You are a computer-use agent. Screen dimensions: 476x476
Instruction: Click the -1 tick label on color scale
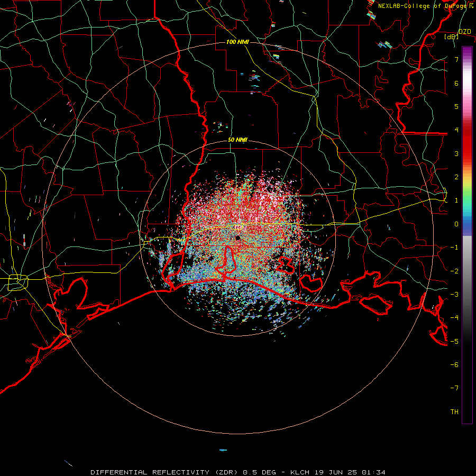[x=454, y=248]
